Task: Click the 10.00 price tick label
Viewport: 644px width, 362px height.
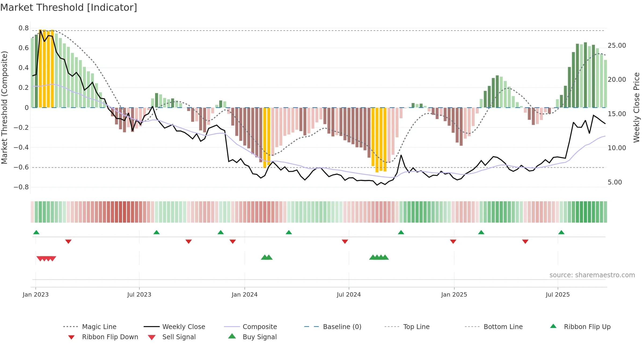Action: click(617, 148)
